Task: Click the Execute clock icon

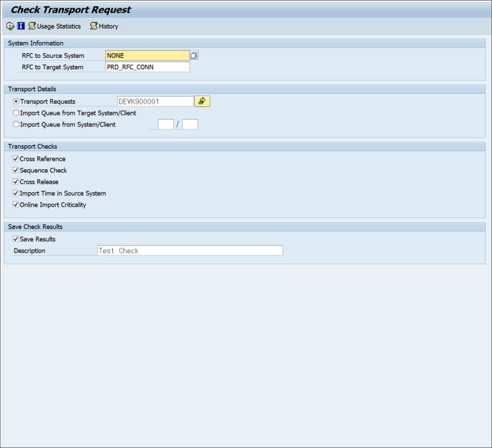Action: point(10,26)
